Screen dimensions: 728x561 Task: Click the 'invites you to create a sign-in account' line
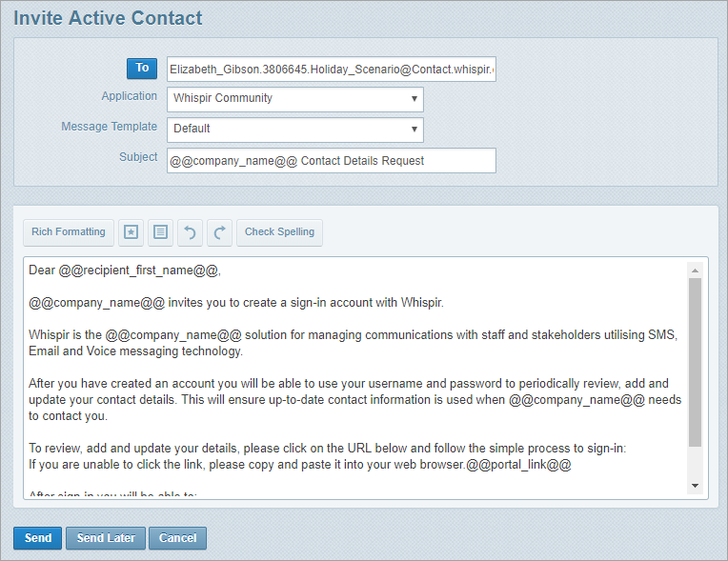[236, 303]
